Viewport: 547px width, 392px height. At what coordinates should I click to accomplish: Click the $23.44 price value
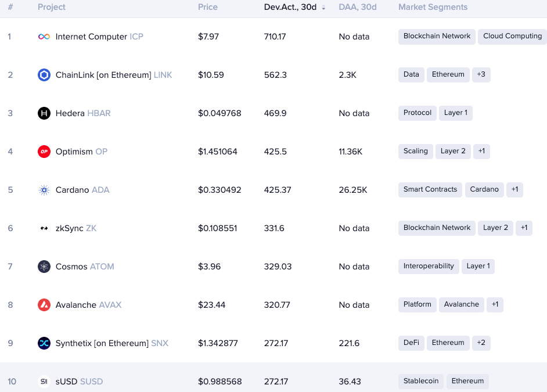pyautogui.click(x=211, y=305)
